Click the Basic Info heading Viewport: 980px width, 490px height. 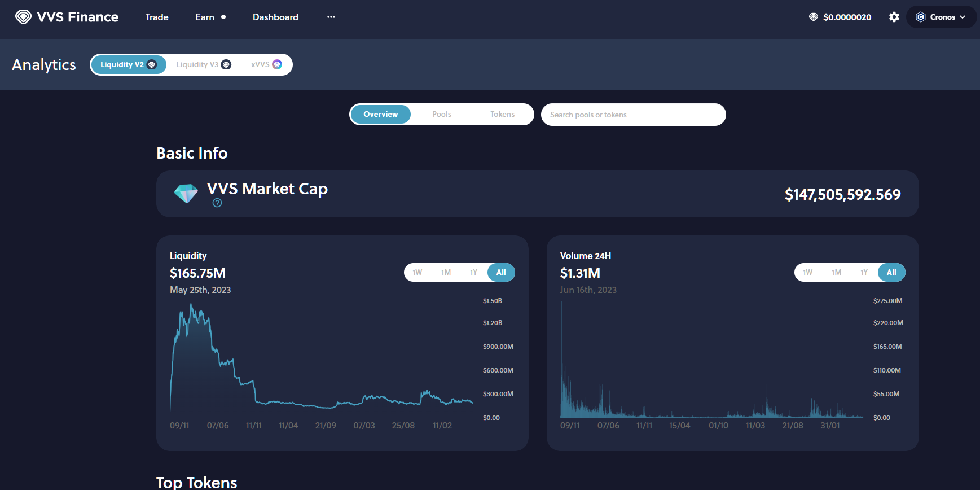click(x=192, y=153)
